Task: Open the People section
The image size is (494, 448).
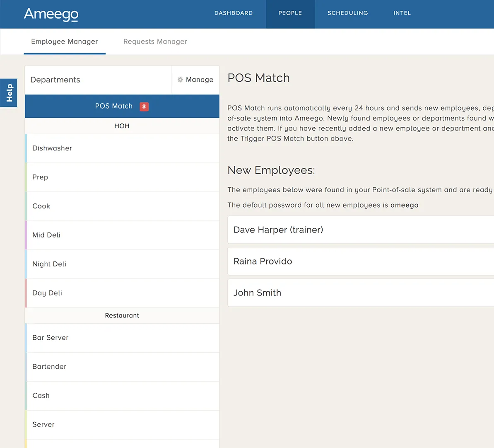Action: point(290,13)
